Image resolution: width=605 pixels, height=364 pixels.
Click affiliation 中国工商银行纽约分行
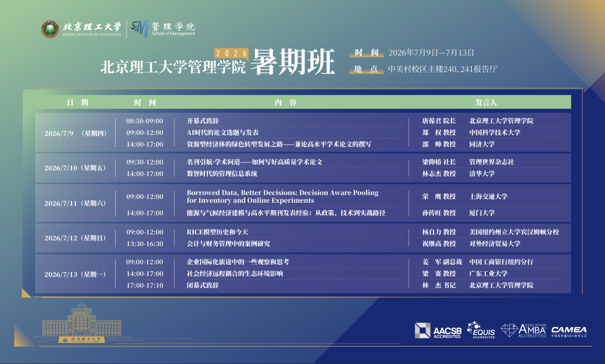(x=501, y=262)
